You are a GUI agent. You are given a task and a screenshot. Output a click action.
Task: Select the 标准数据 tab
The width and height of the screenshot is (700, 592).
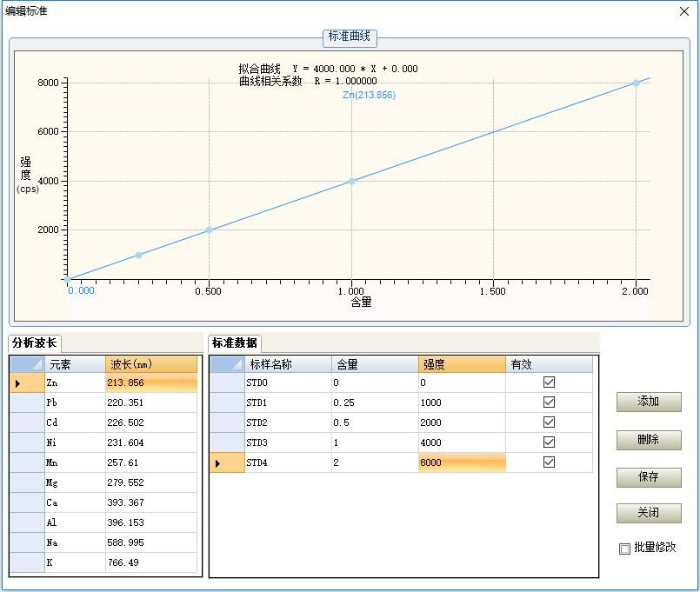click(x=235, y=343)
